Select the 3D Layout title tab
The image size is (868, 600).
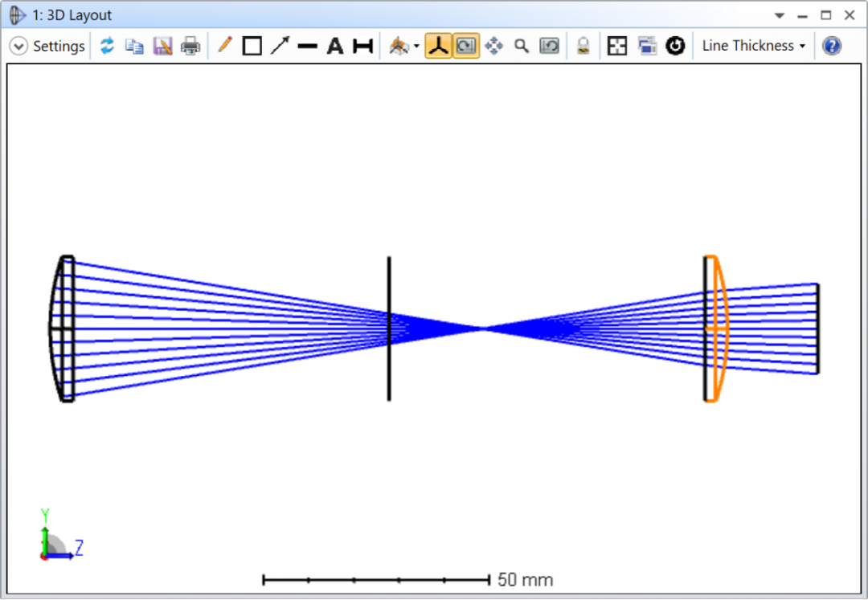click(x=71, y=14)
